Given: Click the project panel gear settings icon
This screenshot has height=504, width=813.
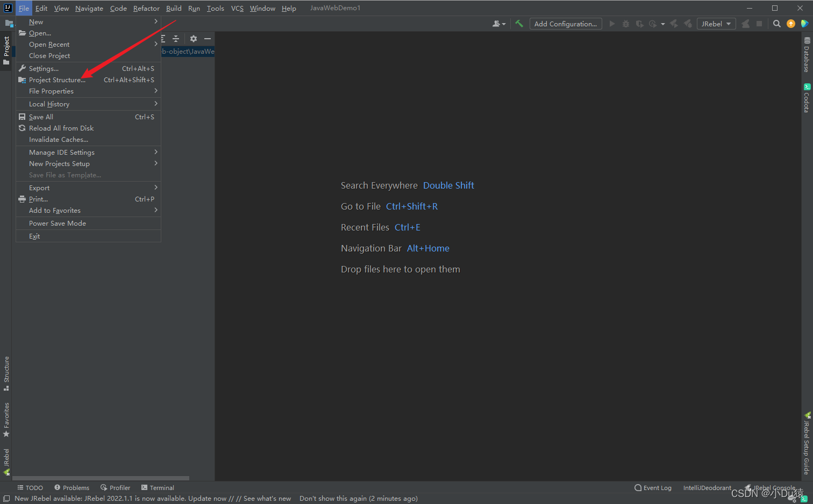Looking at the screenshot, I should 194,39.
